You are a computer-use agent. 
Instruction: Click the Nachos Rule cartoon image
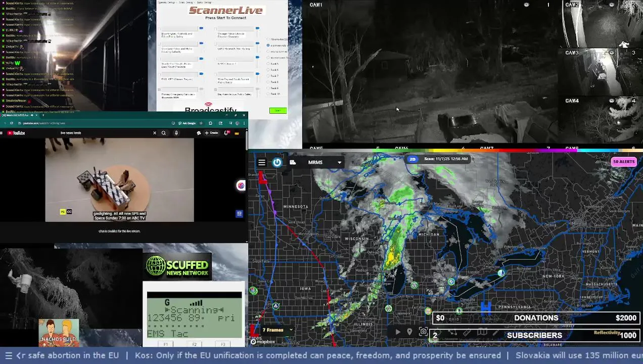coord(59,333)
